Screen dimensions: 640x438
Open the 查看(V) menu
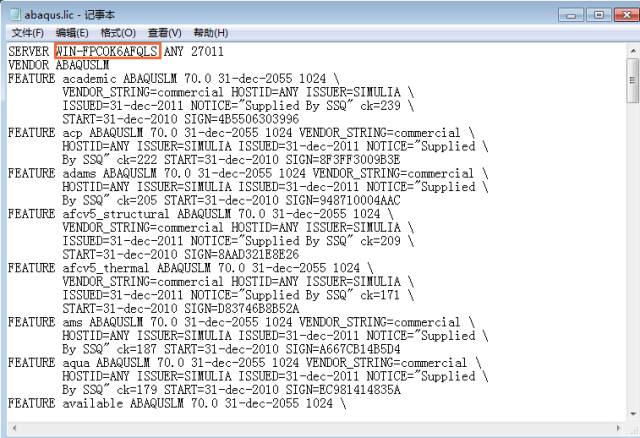165,33
